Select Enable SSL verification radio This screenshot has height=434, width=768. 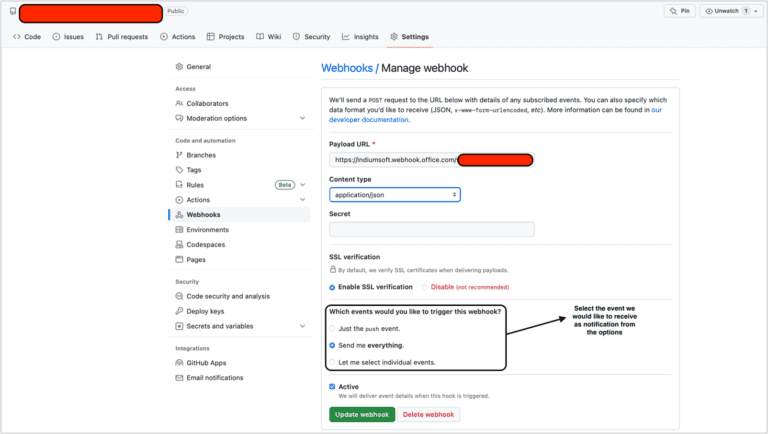point(332,288)
